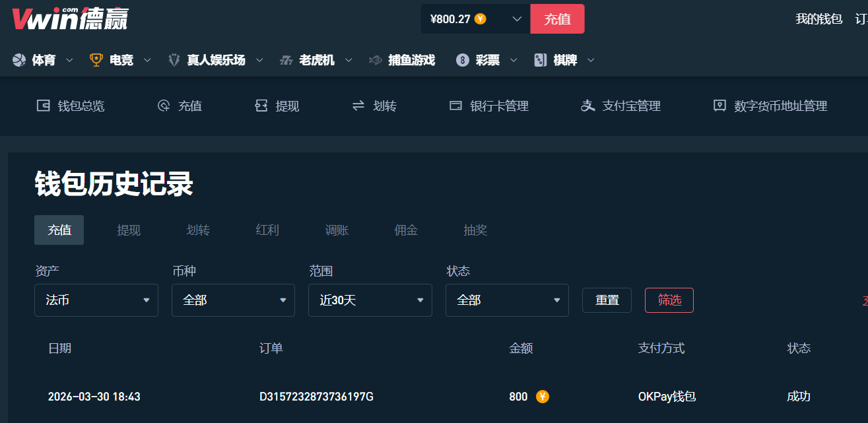The height and width of the screenshot is (423, 868).
Task: Click the lottery ball icon
Action: 462,60
